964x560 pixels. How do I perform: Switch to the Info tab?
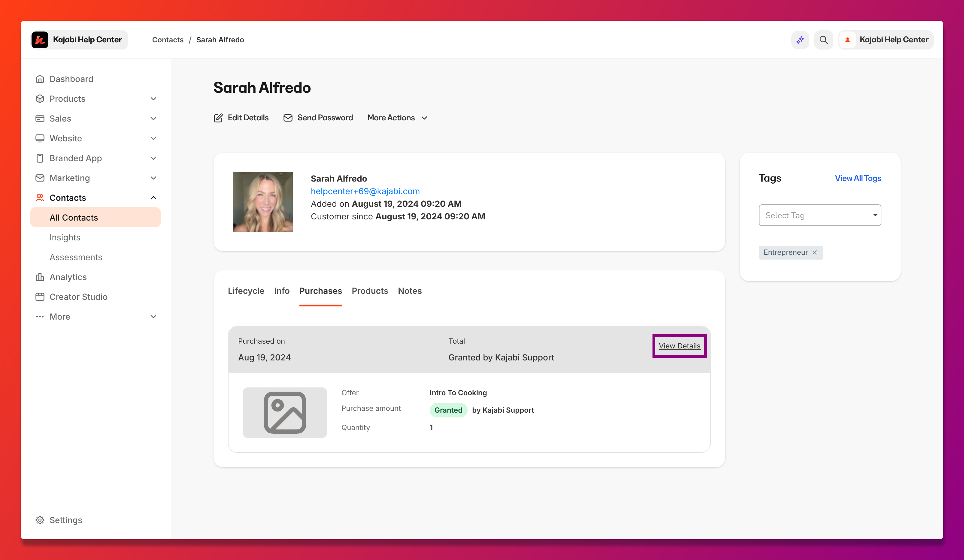[x=282, y=291]
